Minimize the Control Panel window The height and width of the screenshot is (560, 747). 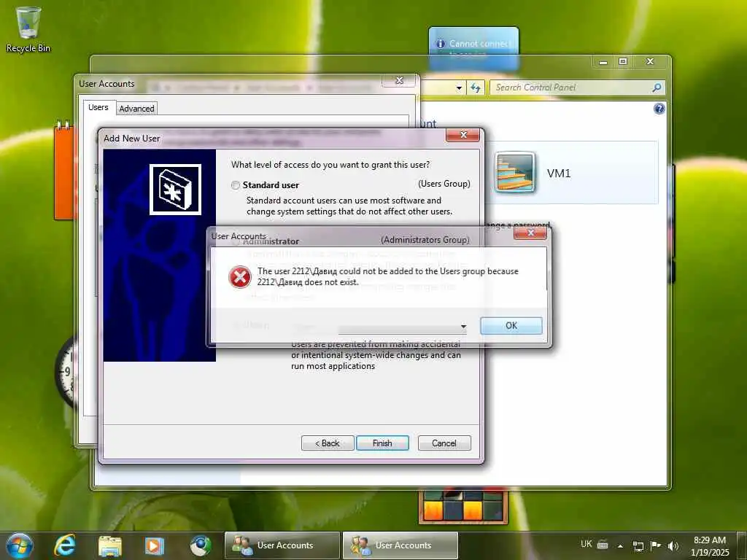603,62
